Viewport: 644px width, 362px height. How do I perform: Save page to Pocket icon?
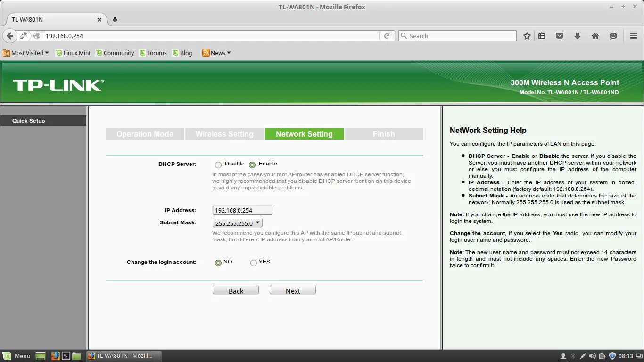560,36
